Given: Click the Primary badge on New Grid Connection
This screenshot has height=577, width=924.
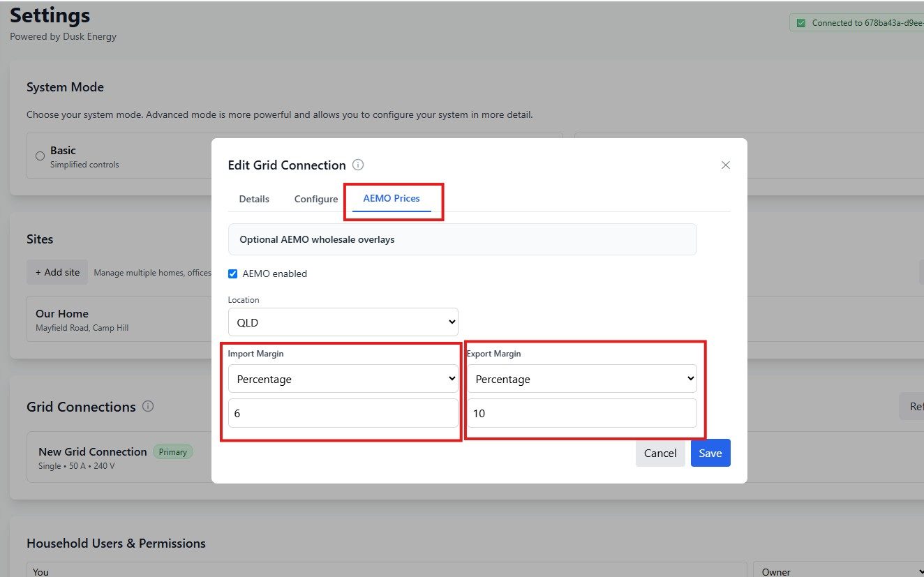Looking at the screenshot, I should pyautogui.click(x=172, y=451).
